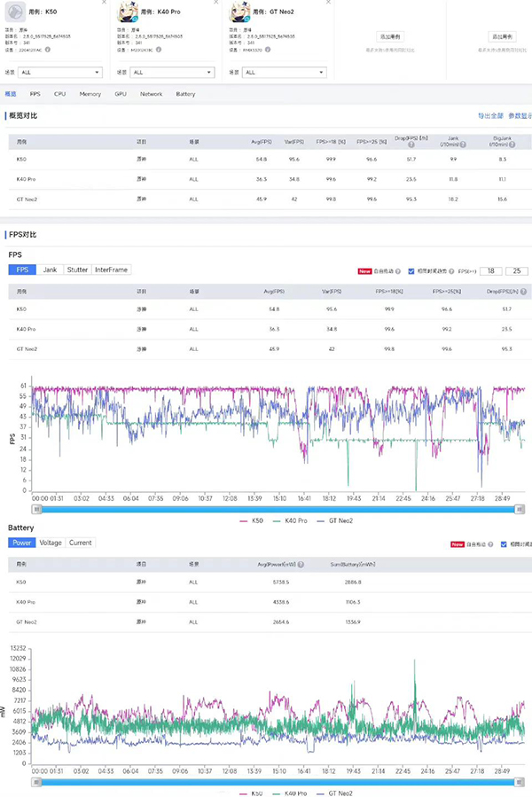This screenshot has width=532, height=797.
Task: Click the red New badge above FPS table
Action: (364, 270)
